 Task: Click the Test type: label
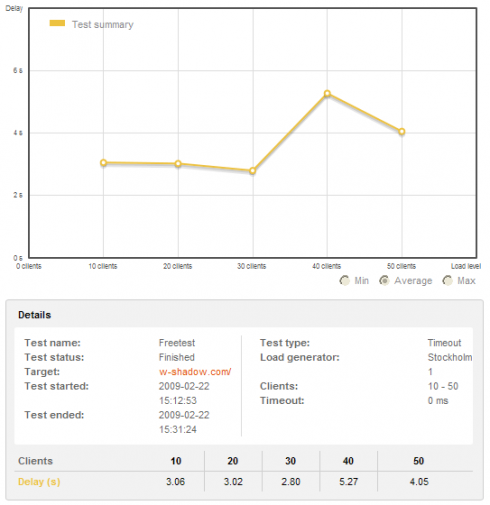(285, 343)
